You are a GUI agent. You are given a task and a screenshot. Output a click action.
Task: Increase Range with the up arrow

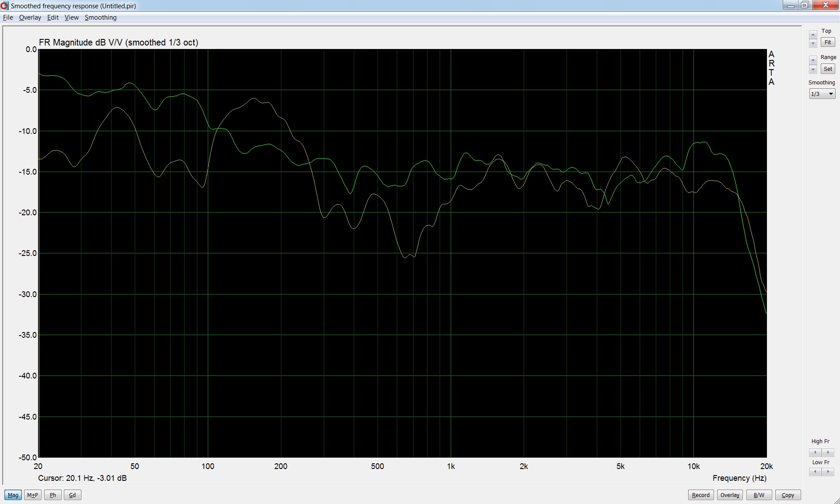(x=813, y=60)
